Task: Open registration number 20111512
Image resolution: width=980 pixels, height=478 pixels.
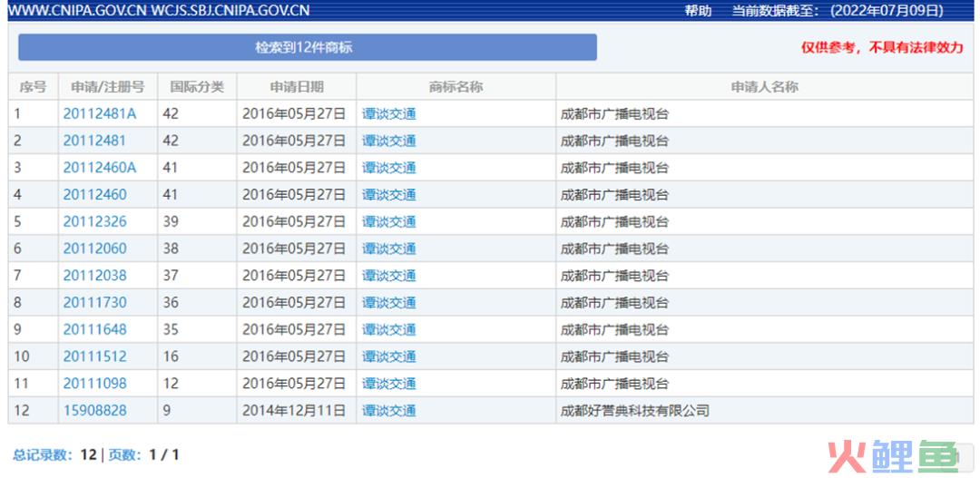Action: pos(94,356)
